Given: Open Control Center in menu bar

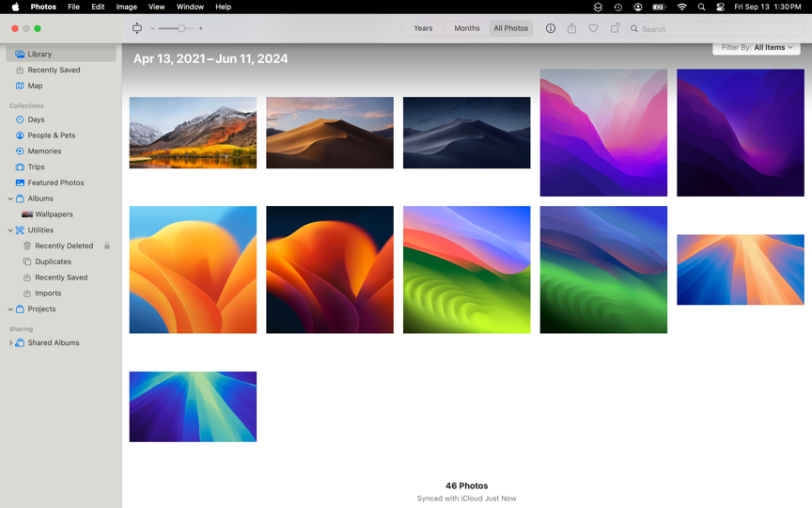Looking at the screenshot, I should click(x=720, y=7).
